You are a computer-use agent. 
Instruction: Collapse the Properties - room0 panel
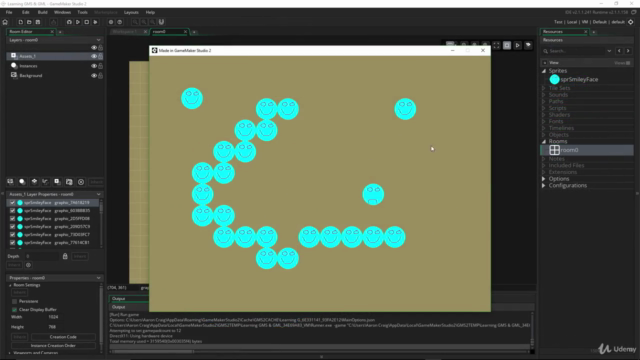tap(98, 278)
